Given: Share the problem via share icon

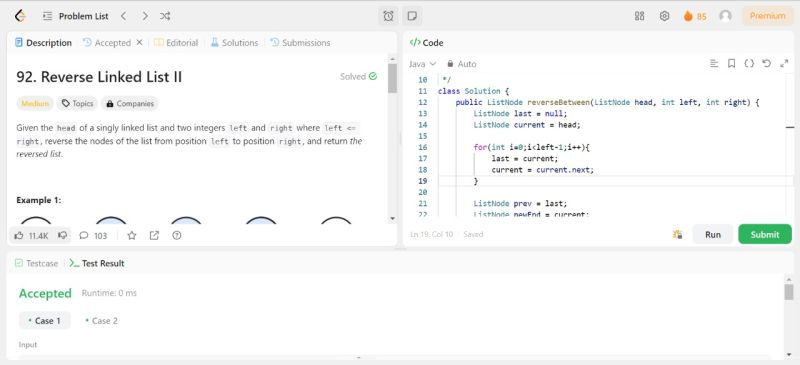Looking at the screenshot, I should click(x=154, y=235).
